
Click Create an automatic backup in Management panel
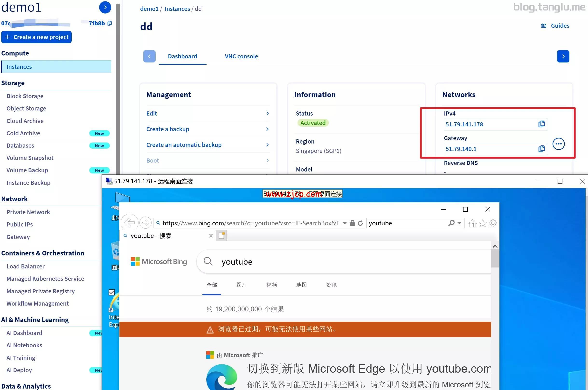tap(184, 144)
